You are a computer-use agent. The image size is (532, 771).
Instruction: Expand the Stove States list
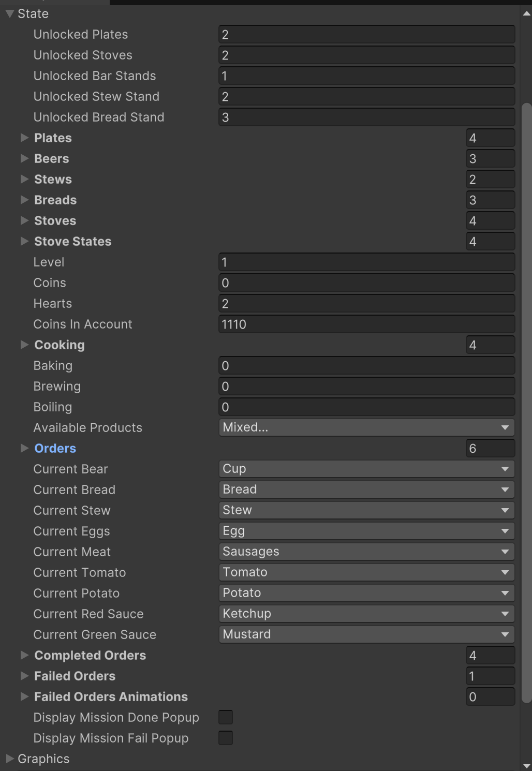point(24,241)
